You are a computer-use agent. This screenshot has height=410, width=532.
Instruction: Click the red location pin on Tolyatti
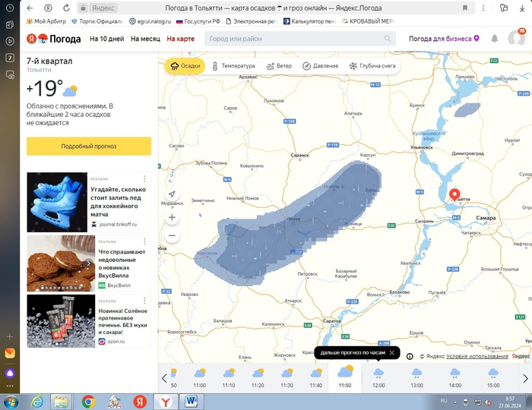(454, 194)
